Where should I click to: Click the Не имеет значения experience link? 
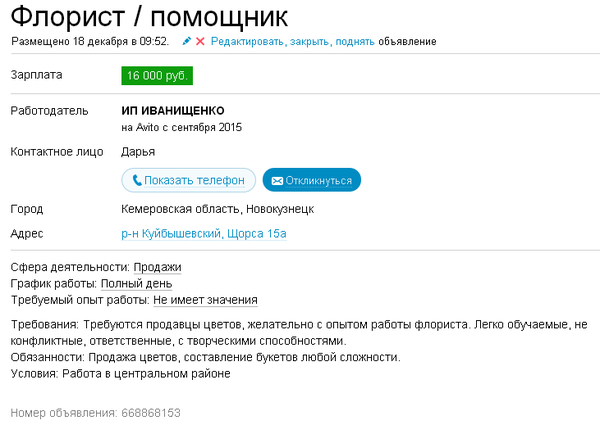(x=205, y=299)
